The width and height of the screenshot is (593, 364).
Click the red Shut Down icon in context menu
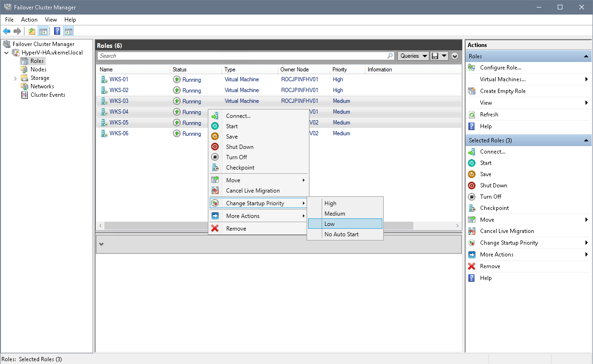click(215, 147)
